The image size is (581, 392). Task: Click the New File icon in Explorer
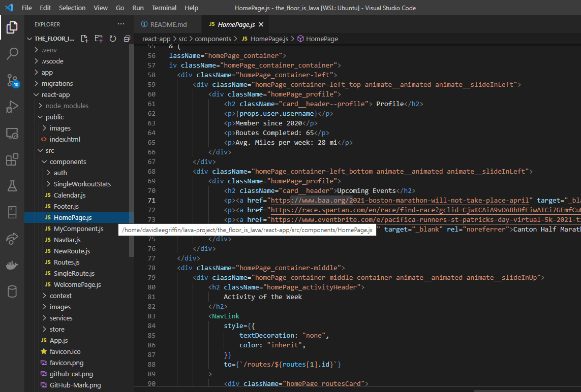tap(84, 39)
